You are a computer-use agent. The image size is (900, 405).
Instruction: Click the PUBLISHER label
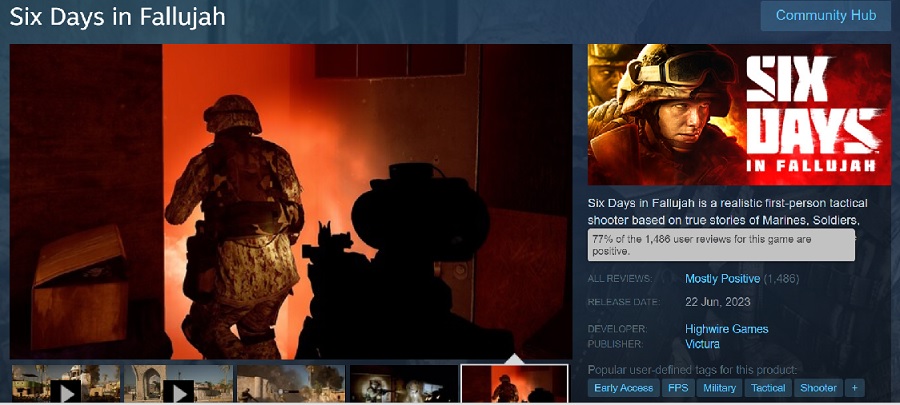616,344
